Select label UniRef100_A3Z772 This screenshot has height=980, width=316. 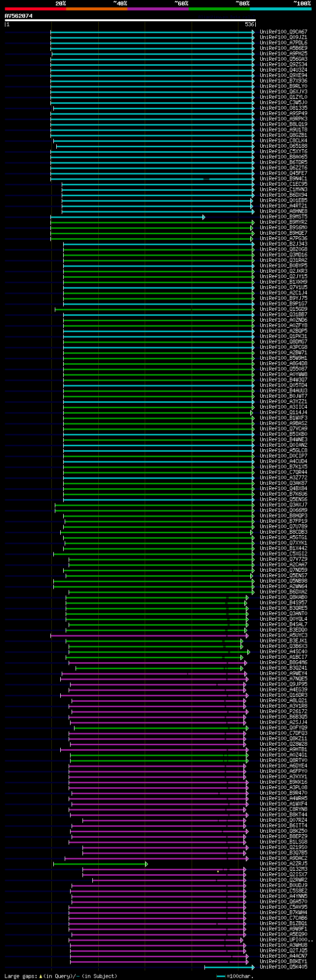[283, 477]
